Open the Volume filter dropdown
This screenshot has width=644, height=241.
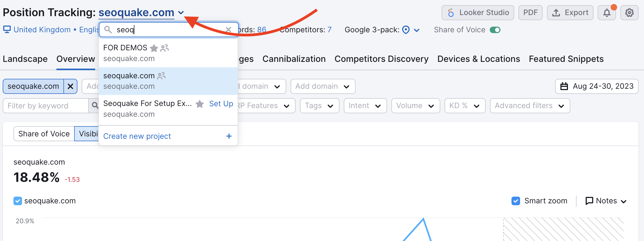click(x=416, y=106)
